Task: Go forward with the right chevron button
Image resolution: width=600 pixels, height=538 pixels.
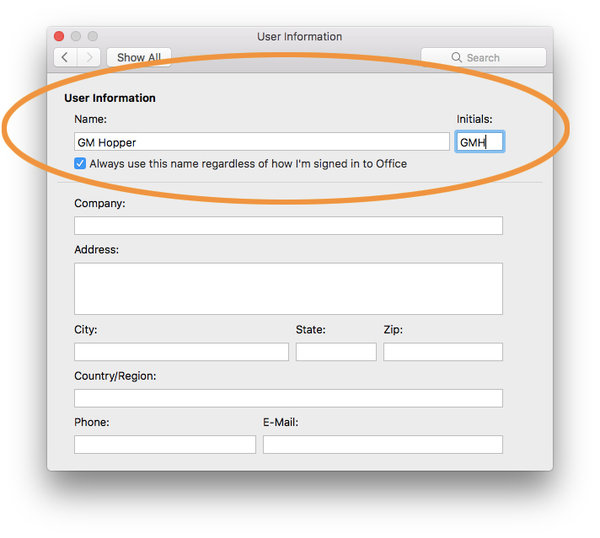Action: coord(89,57)
